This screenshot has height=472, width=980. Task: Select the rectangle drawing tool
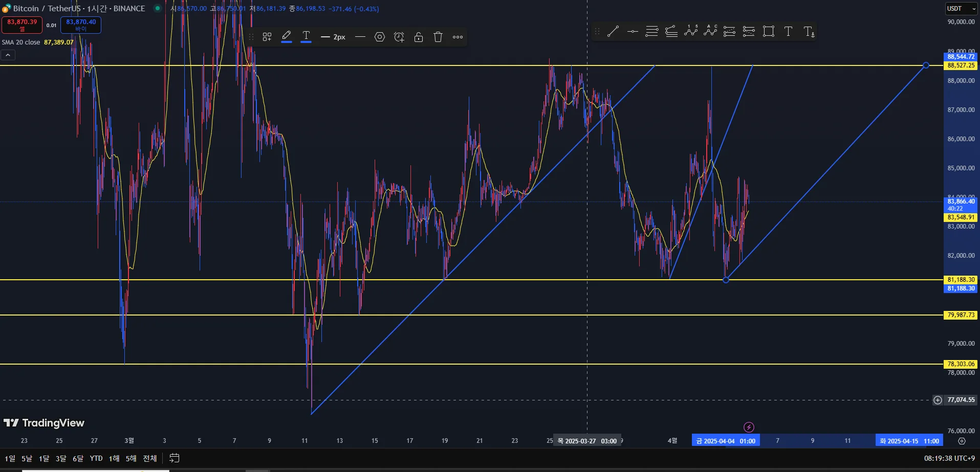769,31
